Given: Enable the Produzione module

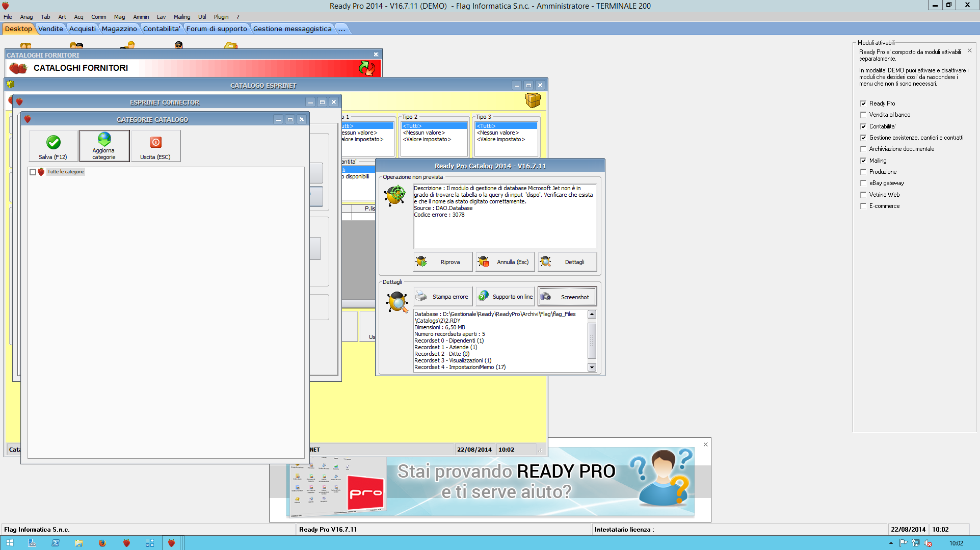Looking at the screenshot, I should pos(863,172).
